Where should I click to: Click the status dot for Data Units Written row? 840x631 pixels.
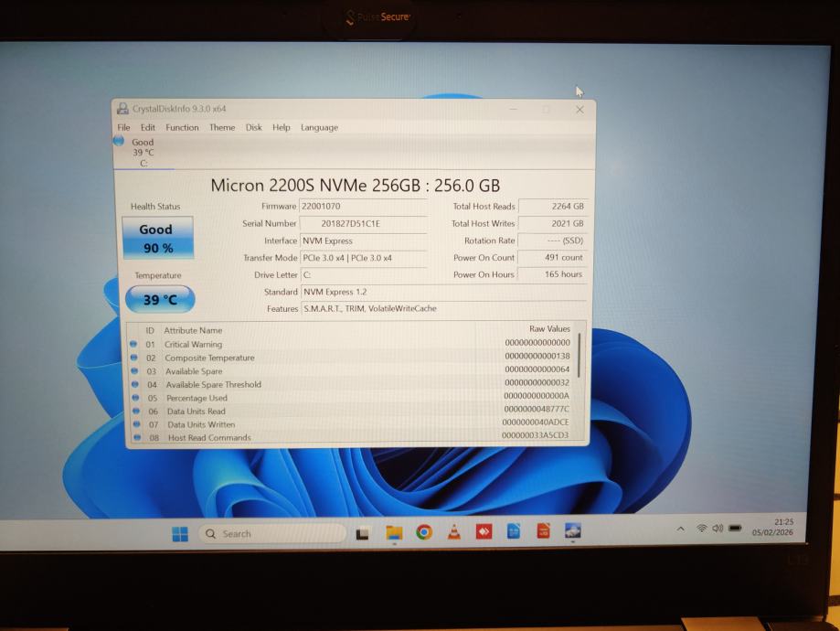136,424
